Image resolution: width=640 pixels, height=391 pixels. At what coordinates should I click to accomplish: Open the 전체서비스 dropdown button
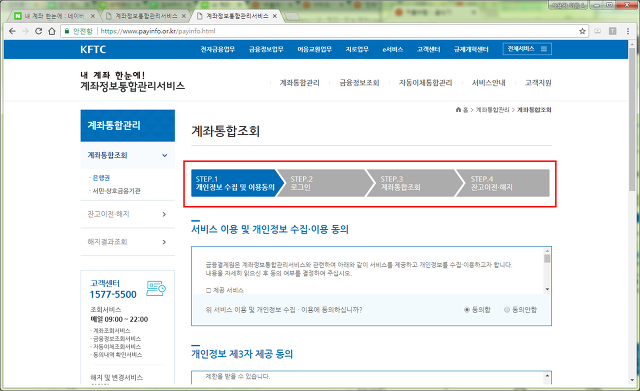(527, 49)
